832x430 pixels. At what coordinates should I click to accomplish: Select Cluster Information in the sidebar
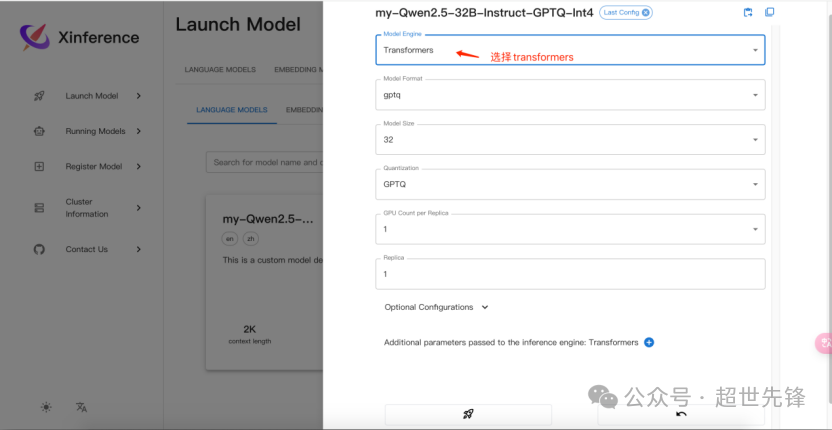click(x=87, y=208)
